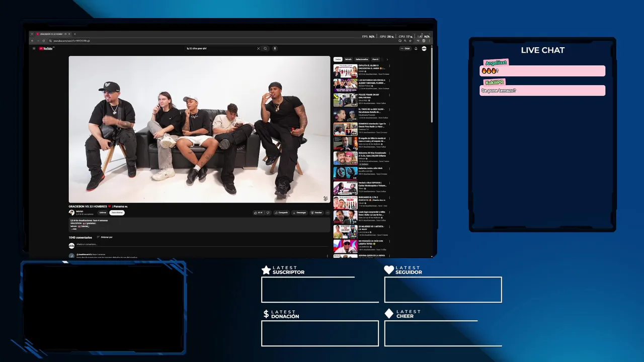Select the Todos filter chip

click(338, 59)
